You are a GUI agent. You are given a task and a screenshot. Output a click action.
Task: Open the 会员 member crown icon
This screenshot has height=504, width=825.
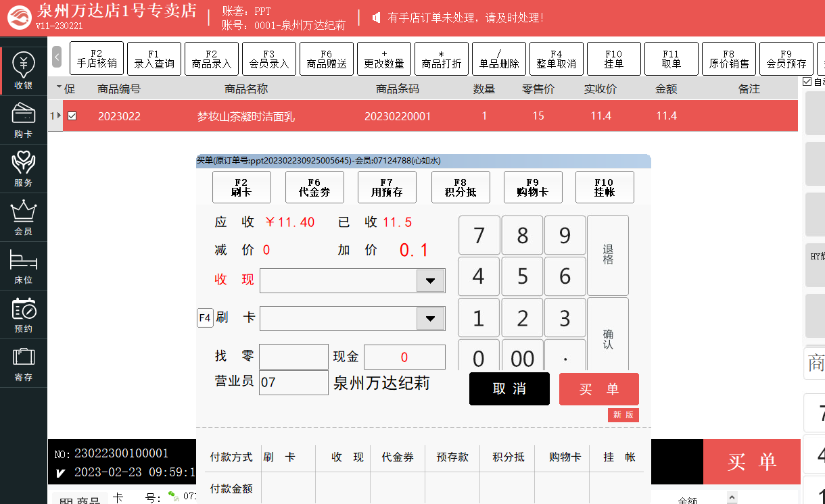point(24,218)
